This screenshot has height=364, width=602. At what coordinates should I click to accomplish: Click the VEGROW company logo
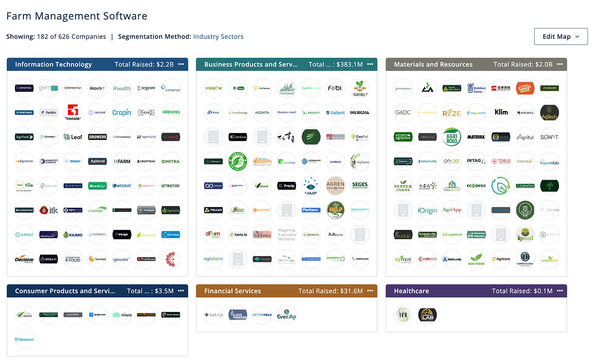click(x=213, y=88)
